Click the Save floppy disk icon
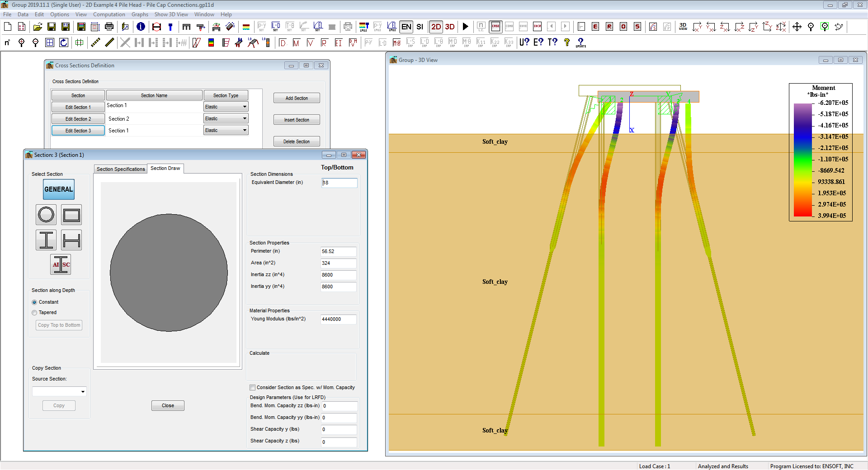868x470 pixels. pos(52,27)
